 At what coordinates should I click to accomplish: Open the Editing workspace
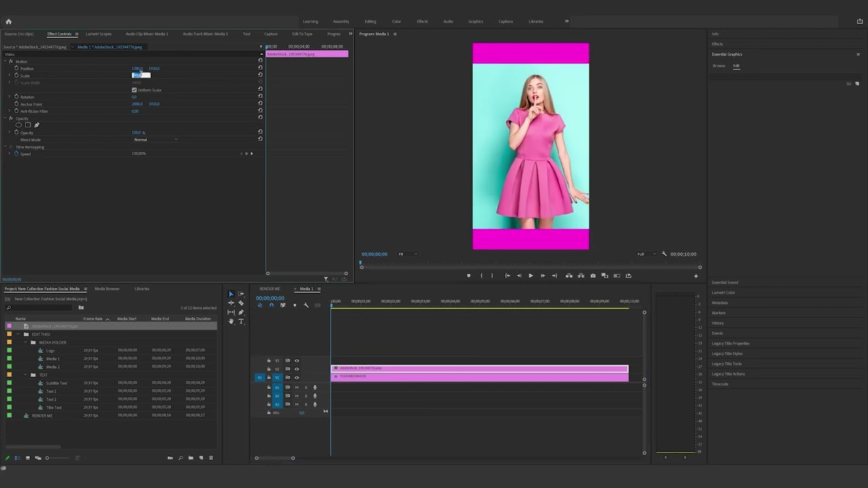point(370,22)
